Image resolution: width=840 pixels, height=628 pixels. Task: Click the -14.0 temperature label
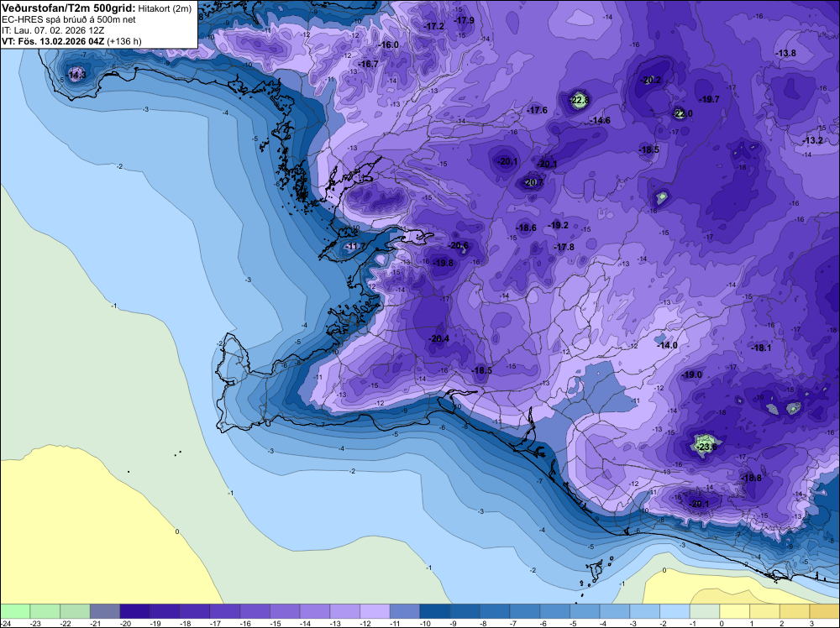pyautogui.click(x=668, y=346)
